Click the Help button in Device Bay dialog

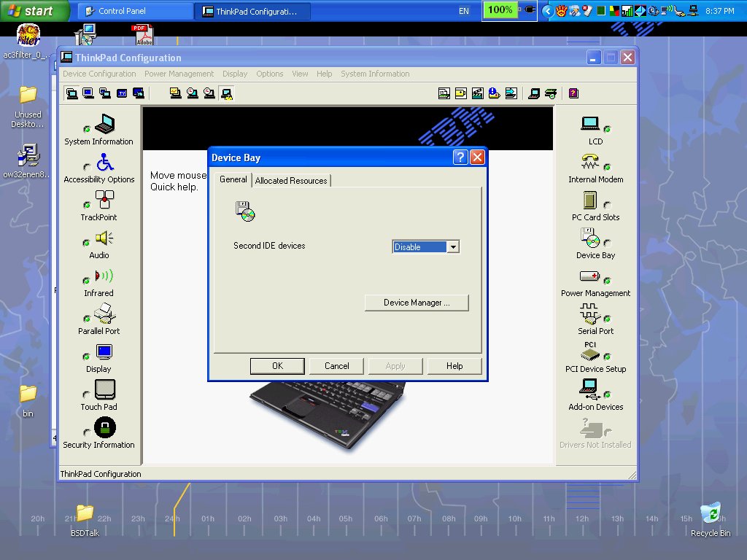(x=454, y=366)
